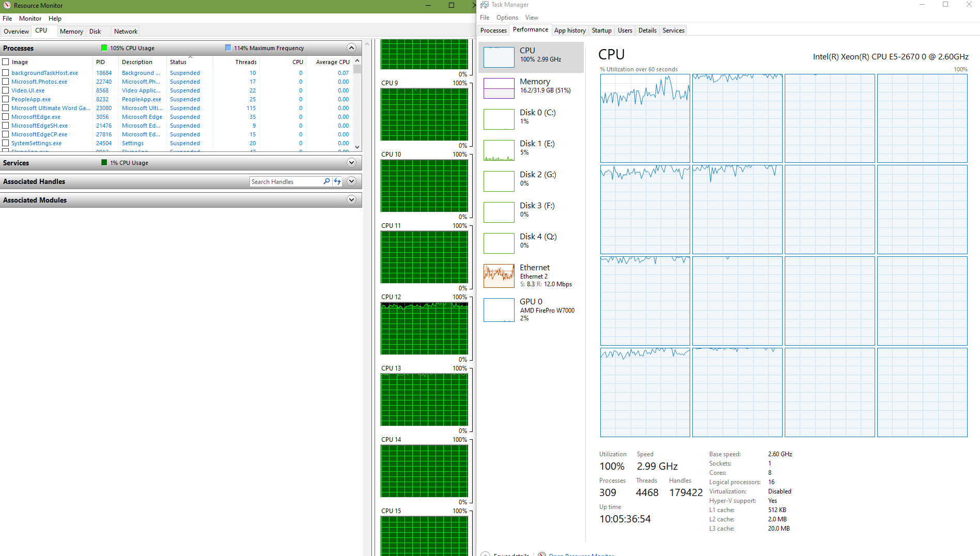
Task: Sort processes by the PID column header
Action: pyautogui.click(x=106, y=62)
